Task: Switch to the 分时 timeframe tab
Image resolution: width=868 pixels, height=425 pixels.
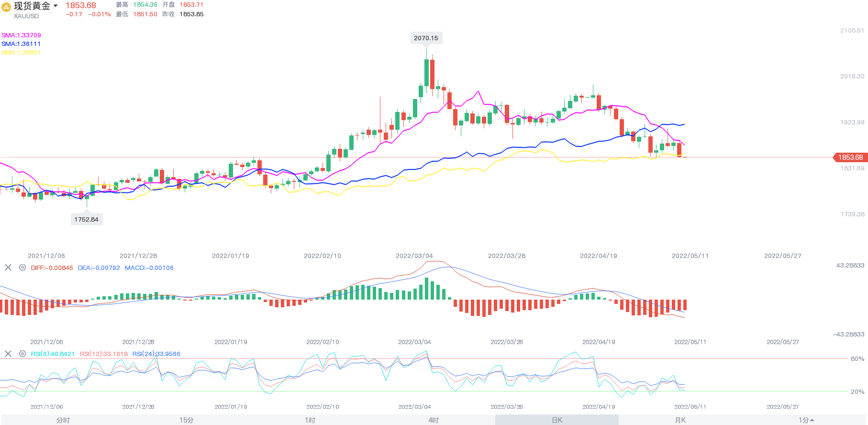Action: 63,420
